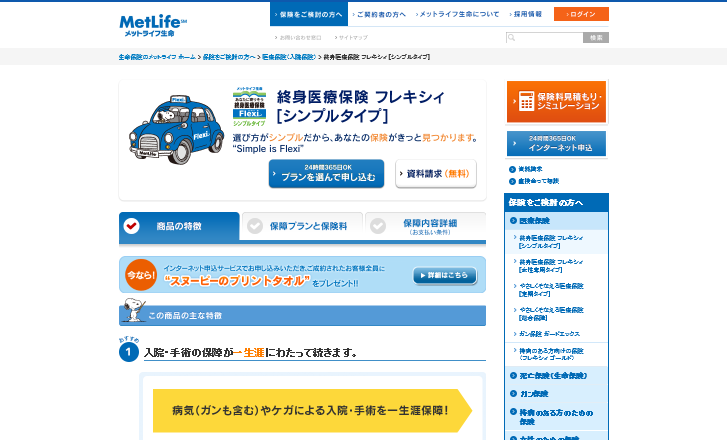
Task: Go to 医療保険(入院保険) breadcrumb link
Action: [289, 57]
